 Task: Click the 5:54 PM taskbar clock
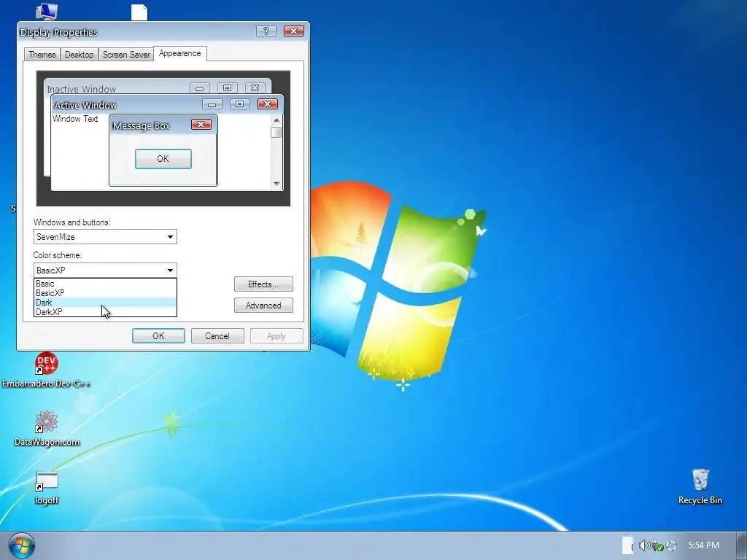704,545
